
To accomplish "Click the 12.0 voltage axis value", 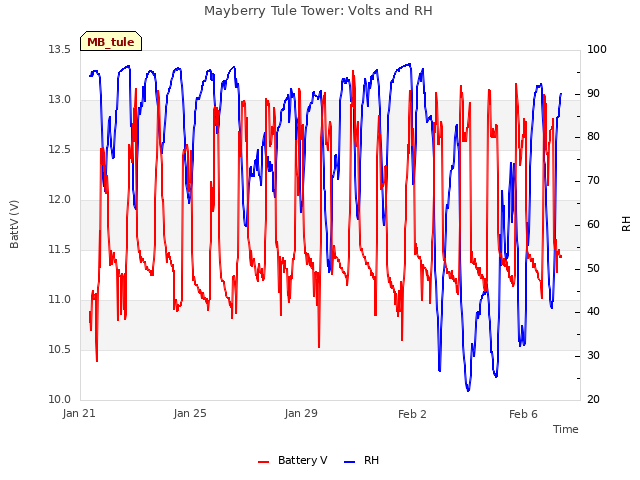I will click(x=60, y=200).
